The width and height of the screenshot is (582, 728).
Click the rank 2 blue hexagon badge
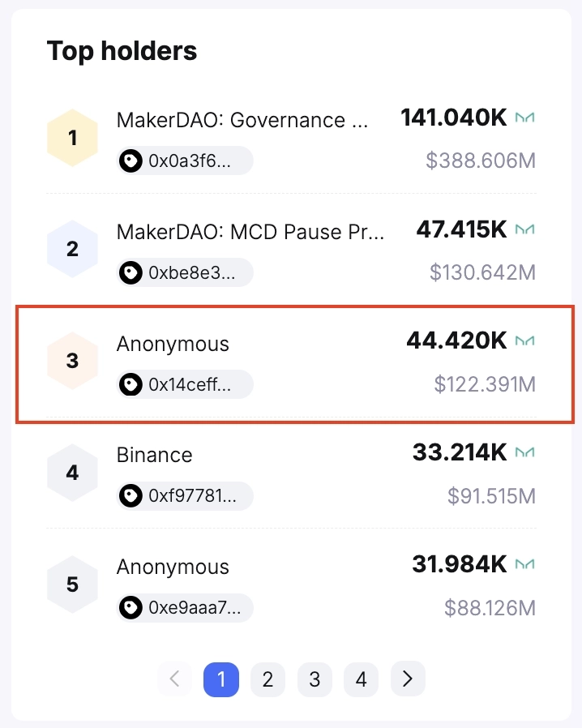[x=72, y=249]
